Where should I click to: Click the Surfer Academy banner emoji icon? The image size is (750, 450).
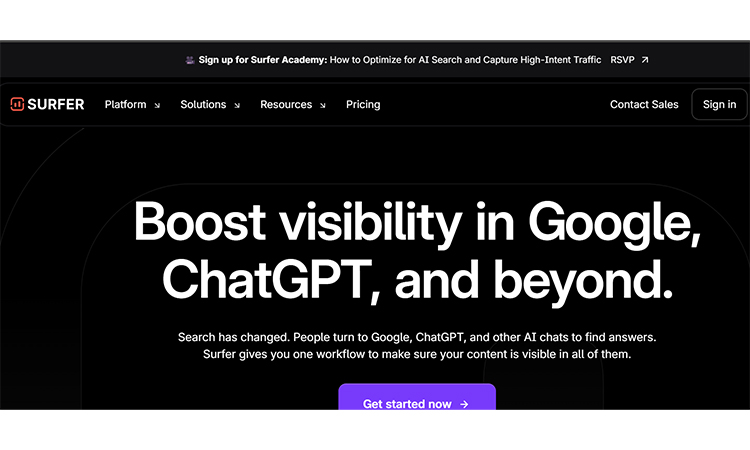pos(190,60)
